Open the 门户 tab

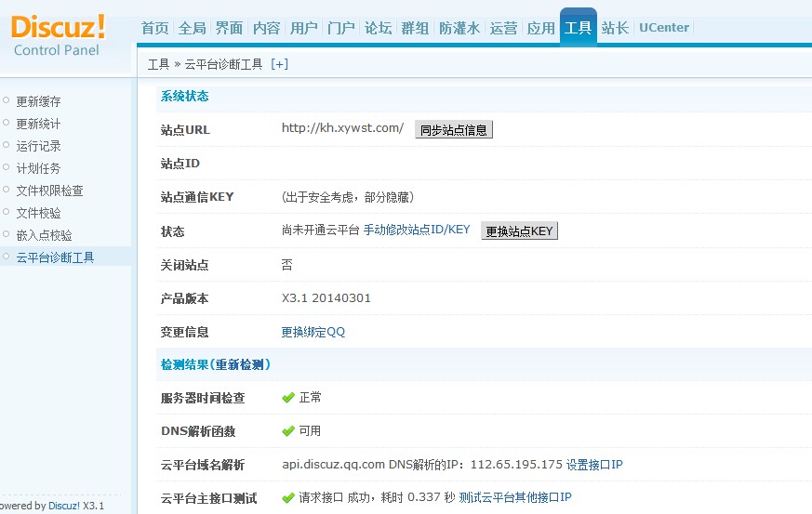pyautogui.click(x=341, y=28)
